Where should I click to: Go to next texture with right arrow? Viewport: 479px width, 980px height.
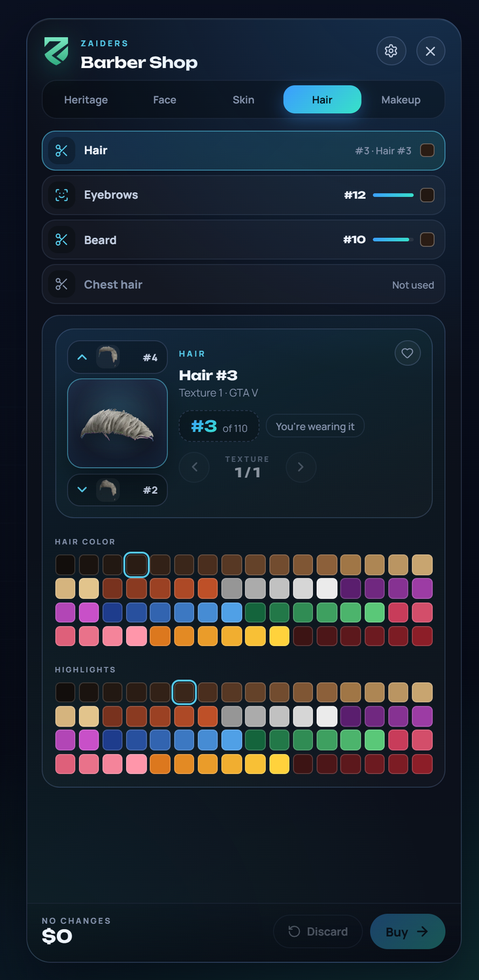click(x=301, y=467)
